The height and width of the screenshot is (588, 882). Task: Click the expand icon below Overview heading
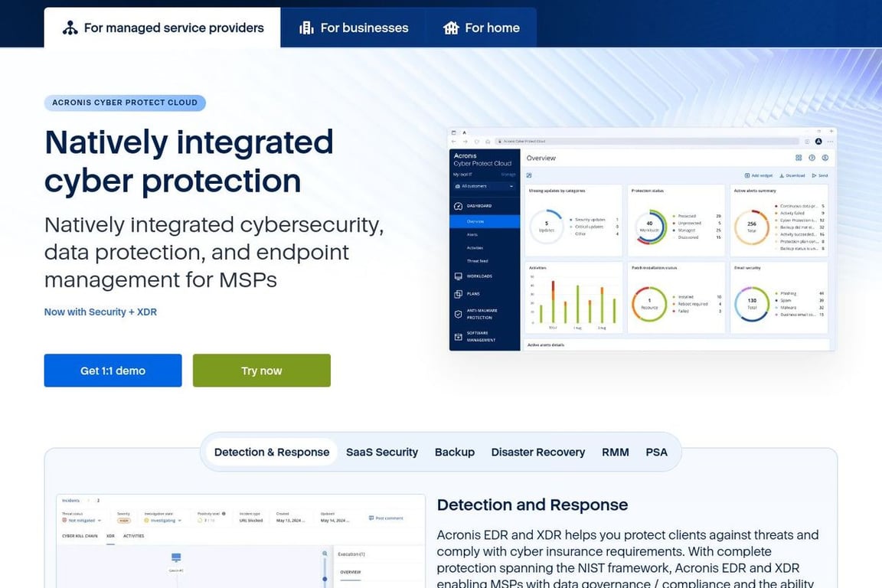coord(529,175)
